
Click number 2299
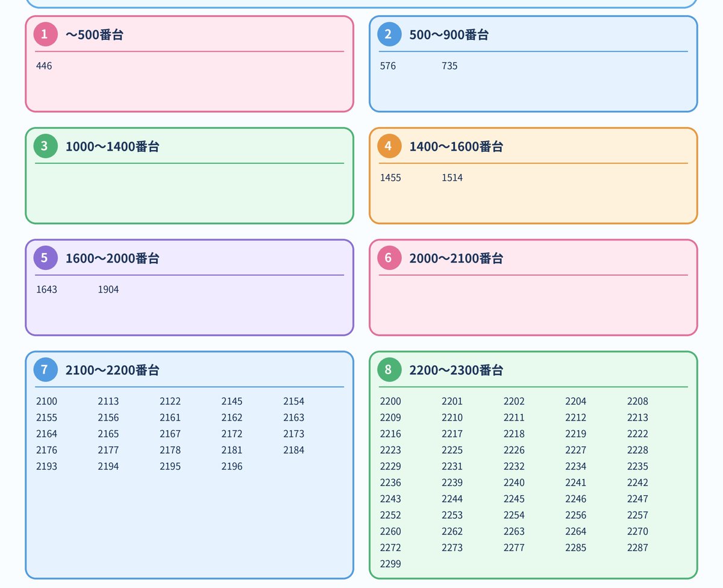(390, 564)
